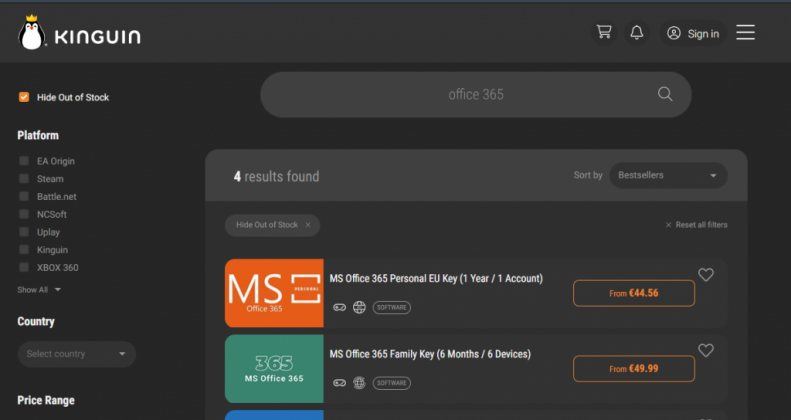Viewport: 791px width, 420px height.
Task: Click Reset all filters
Action: 697,225
